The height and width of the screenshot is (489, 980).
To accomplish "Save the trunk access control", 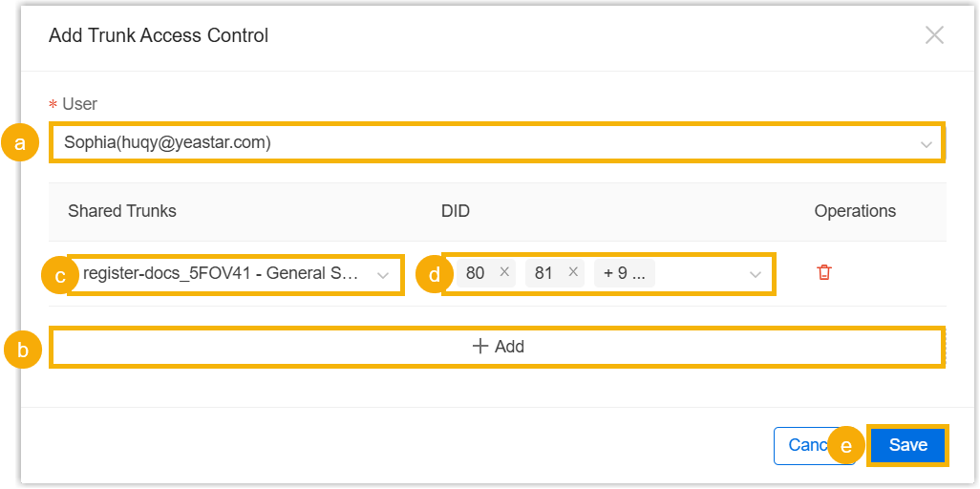I will pyautogui.click(x=907, y=445).
